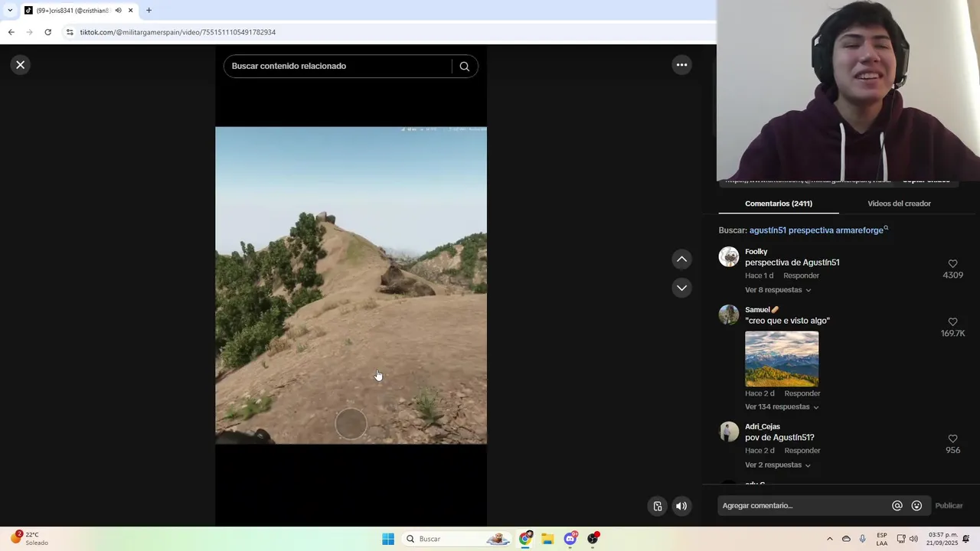Click the Publicar button
980x551 pixels.
tap(949, 506)
